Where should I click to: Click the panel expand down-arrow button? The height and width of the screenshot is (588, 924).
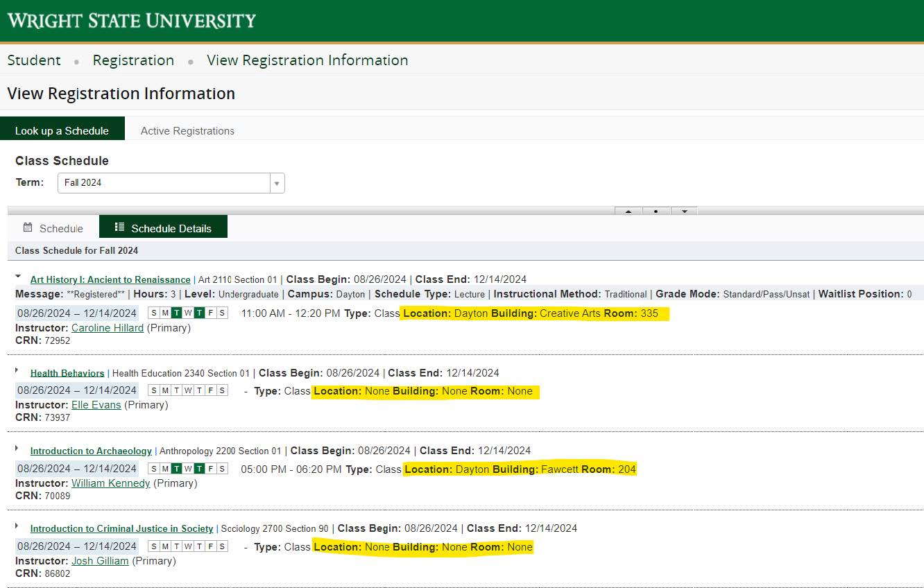[684, 211]
